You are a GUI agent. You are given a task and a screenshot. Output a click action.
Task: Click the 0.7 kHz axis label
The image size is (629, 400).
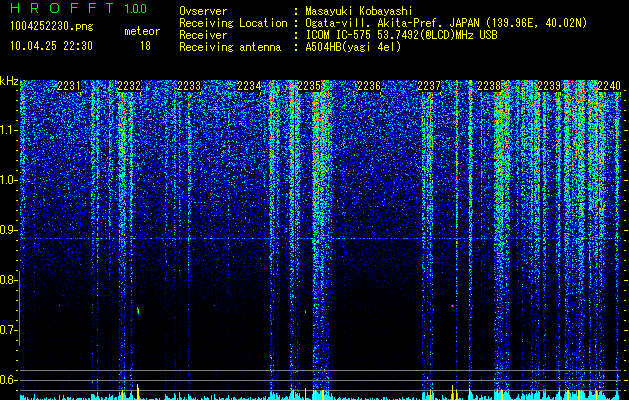click(9, 330)
